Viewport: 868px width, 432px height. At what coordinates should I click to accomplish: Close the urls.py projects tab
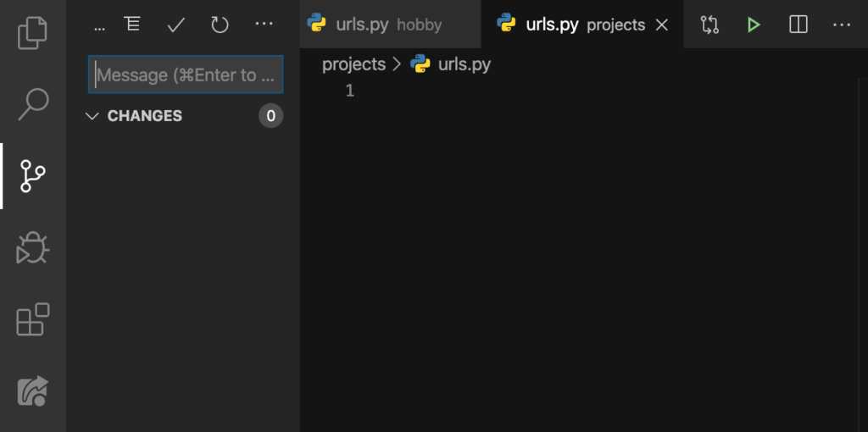(x=661, y=25)
